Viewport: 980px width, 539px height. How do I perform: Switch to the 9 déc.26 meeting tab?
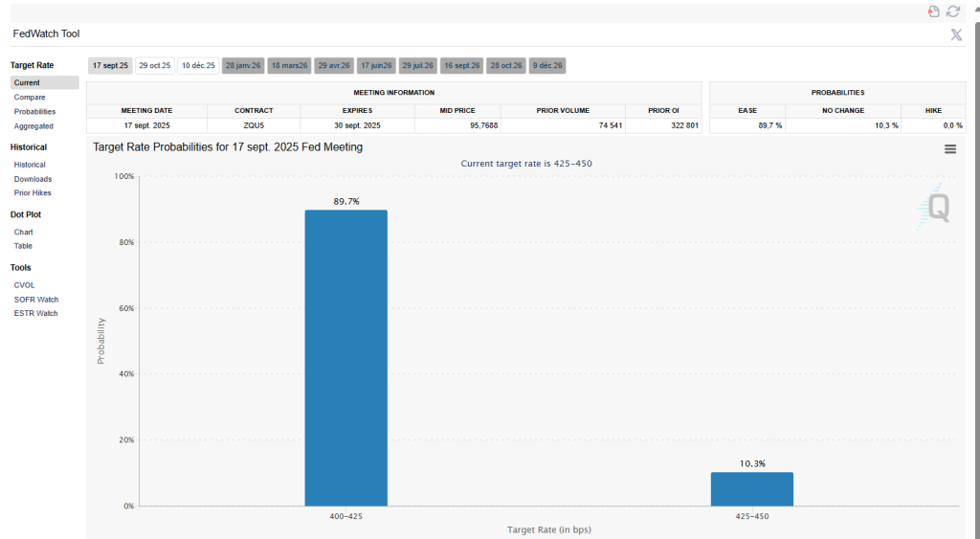tap(547, 65)
